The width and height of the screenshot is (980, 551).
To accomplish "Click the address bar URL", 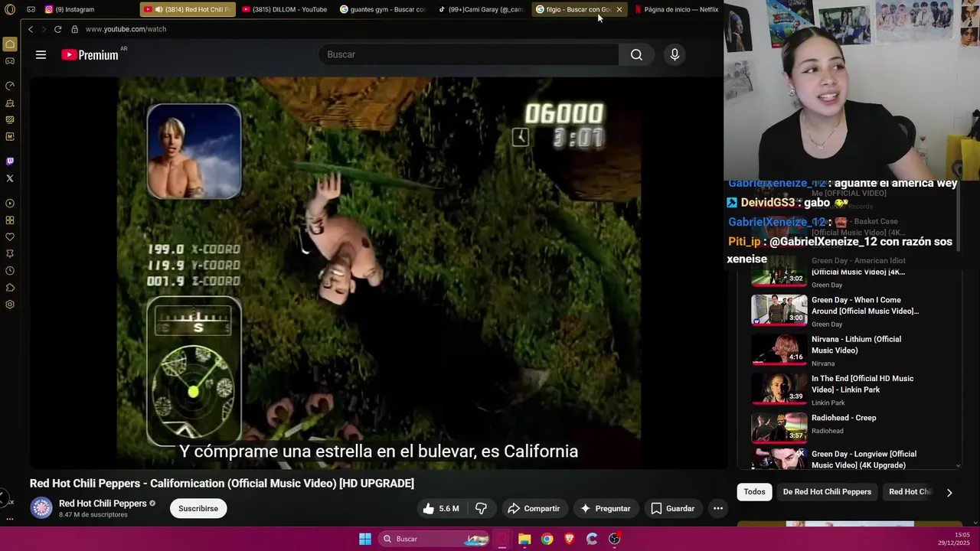I will point(126,29).
